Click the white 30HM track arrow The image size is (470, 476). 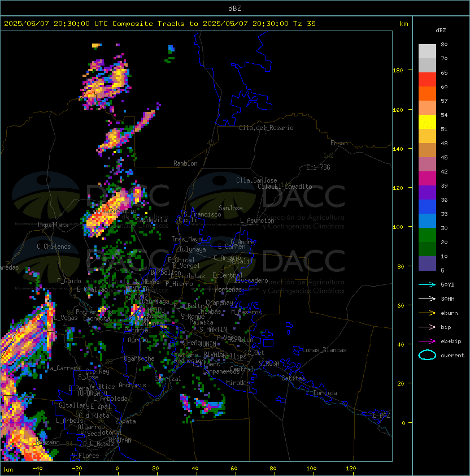(x=427, y=298)
